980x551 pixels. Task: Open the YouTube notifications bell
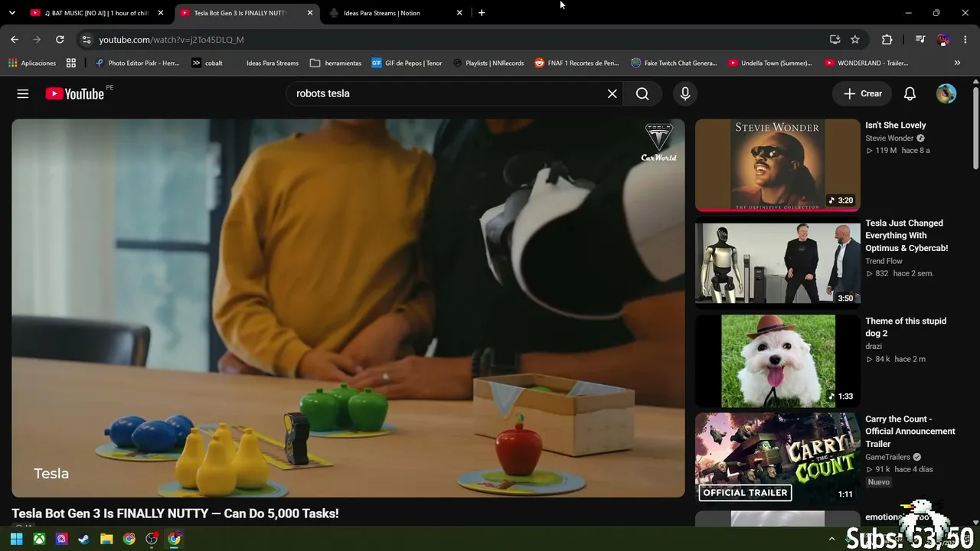coord(910,93)
